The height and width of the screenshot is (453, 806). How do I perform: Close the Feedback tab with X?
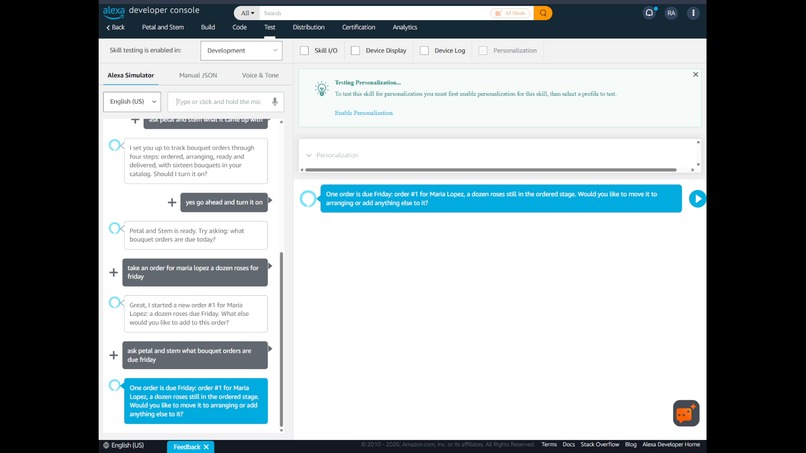click(206, 447)
